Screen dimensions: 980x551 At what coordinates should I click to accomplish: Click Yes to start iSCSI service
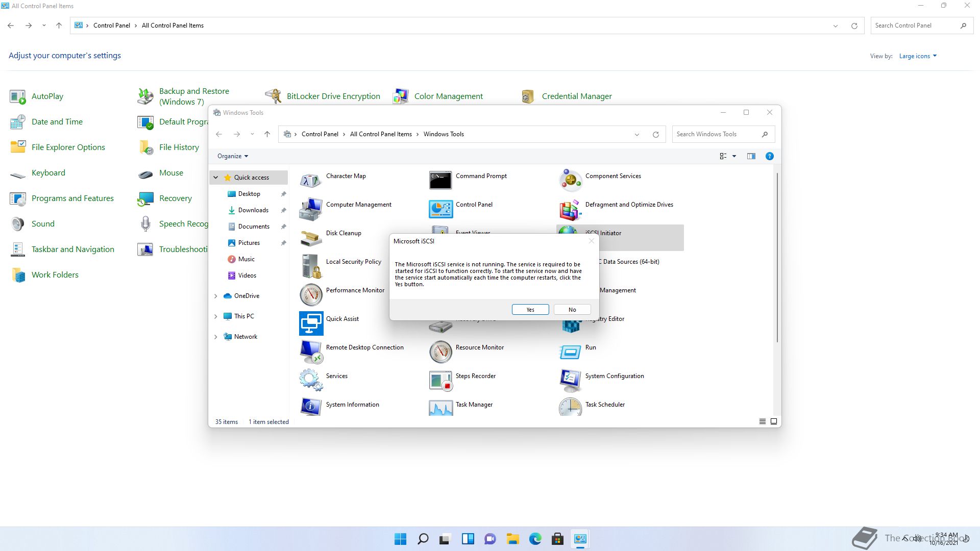530,310
